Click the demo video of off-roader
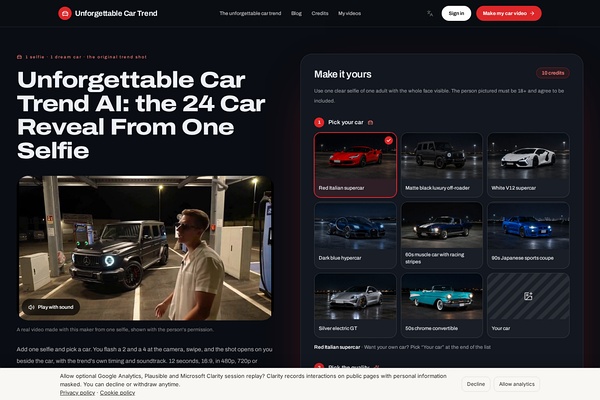 click(x=145, y=248)
